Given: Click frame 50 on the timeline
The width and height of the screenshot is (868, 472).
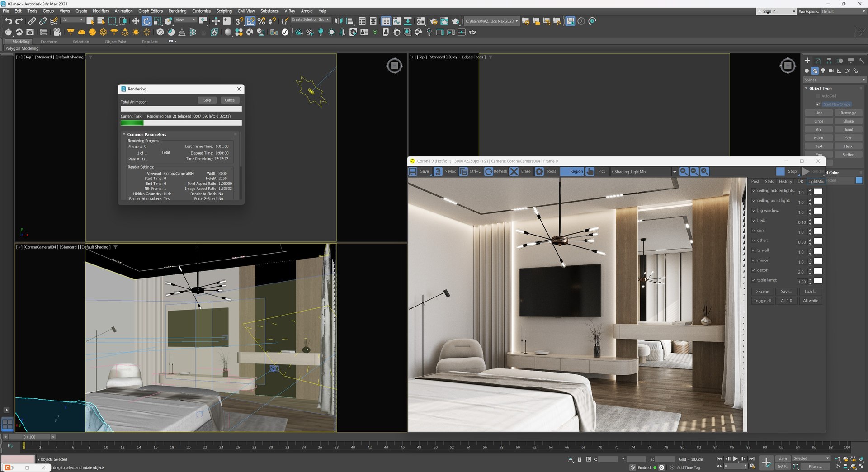Looking at the screenshot, I should (x=435, y=447).
